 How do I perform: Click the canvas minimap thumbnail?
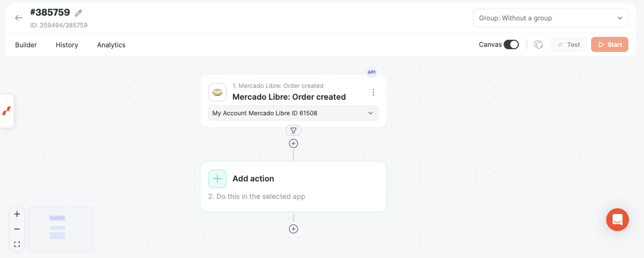coord(61,229)
